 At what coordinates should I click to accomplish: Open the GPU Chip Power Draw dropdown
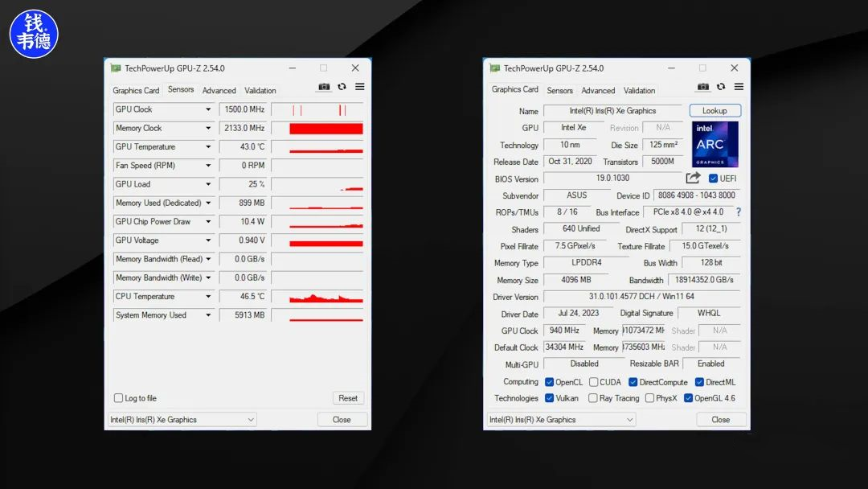(208, 221)
